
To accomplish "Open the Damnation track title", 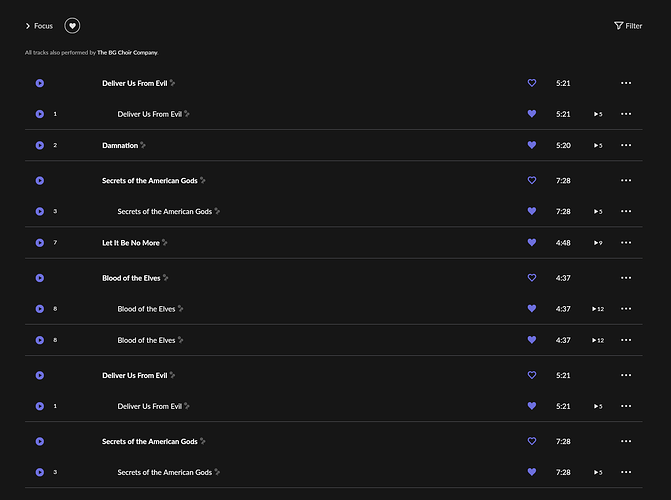I will [120, 146].
